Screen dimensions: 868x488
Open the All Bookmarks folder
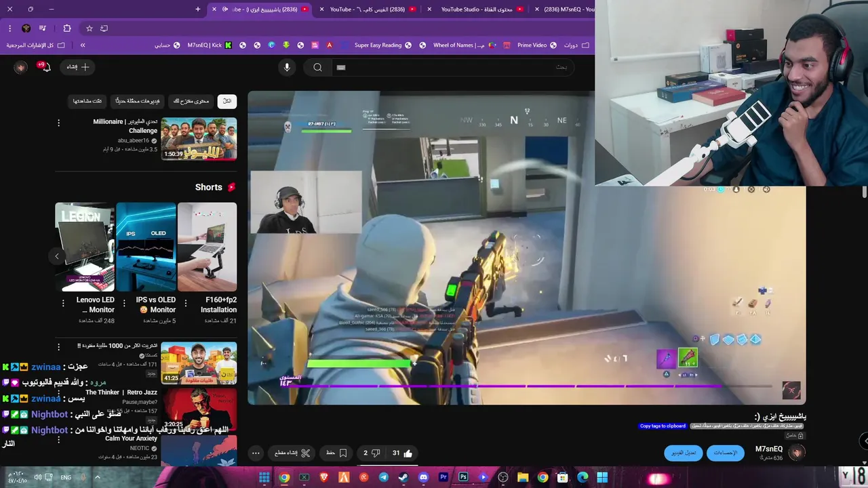[35, 45]
